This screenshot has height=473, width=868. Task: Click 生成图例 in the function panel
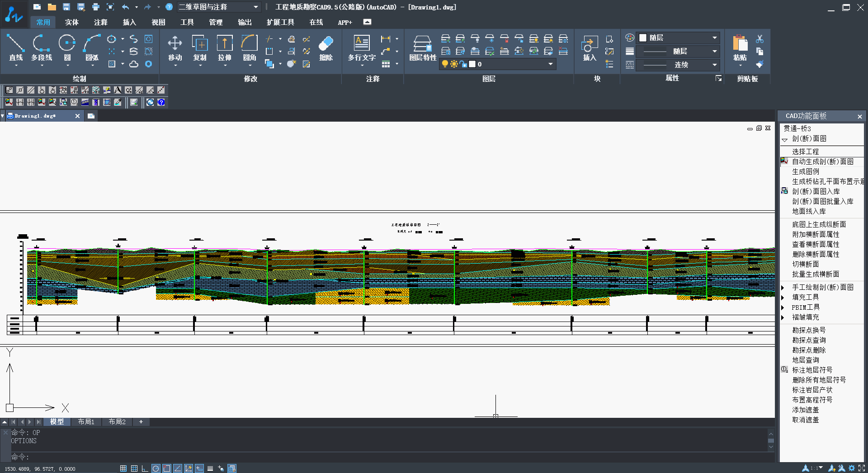[x=805, y=171]
